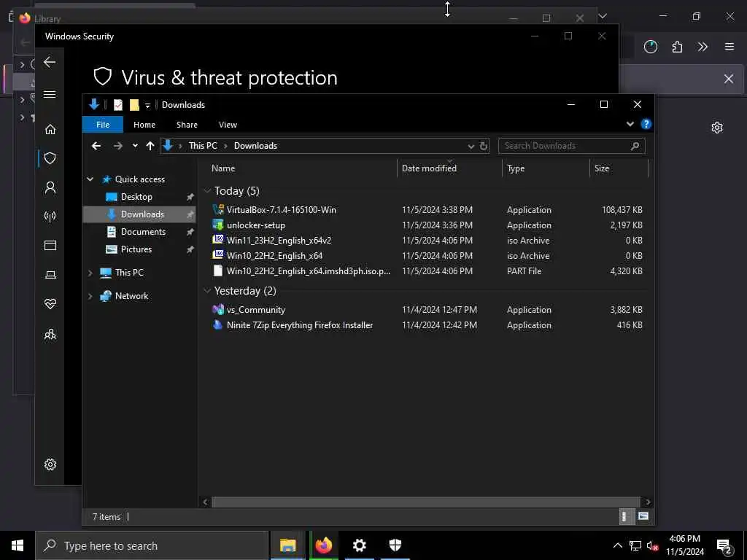Go to Home in Windows Security sidebar
The width and height of the screenshot is (747, 560).
tap(50, 129)
